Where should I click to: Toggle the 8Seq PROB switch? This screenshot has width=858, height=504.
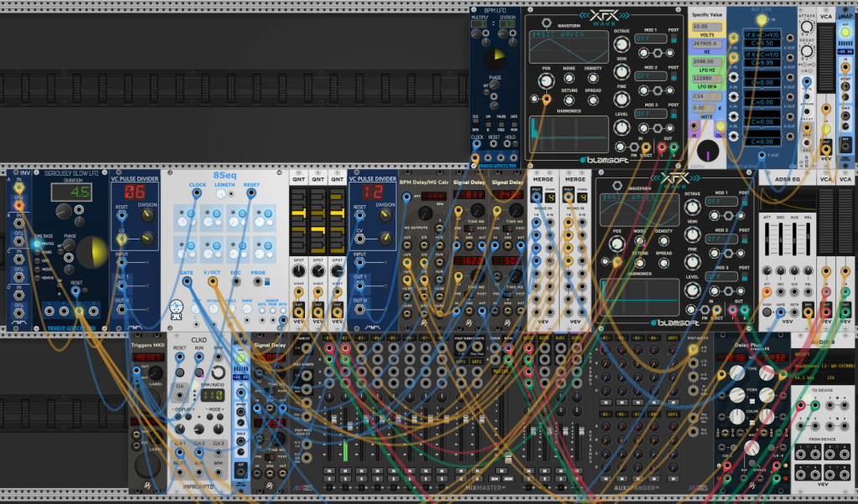pos(267,281)
